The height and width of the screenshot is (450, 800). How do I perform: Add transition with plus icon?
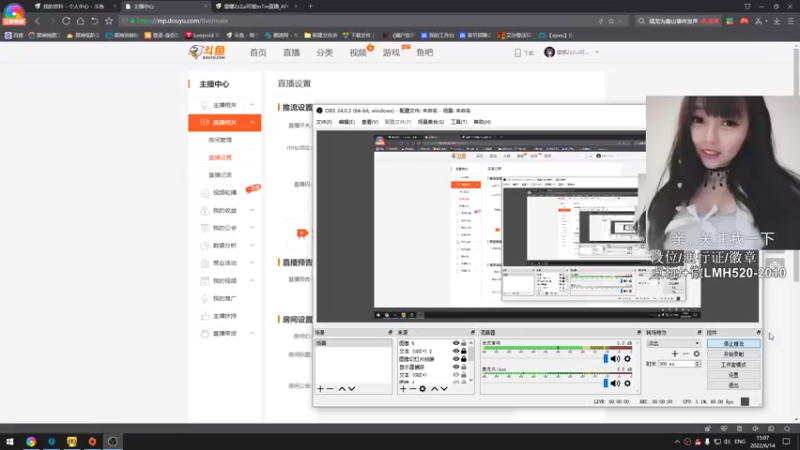pyautogui.click(x=675, y=354)
